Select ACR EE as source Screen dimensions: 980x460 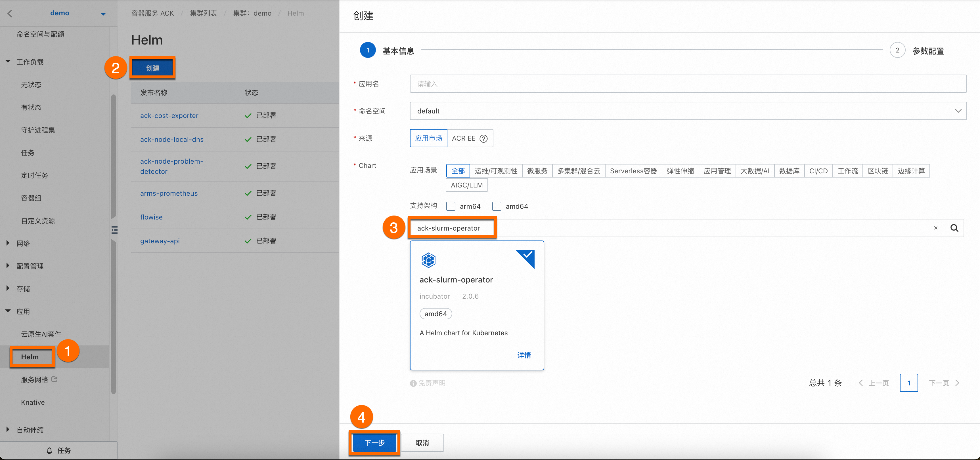pos(464,138)
